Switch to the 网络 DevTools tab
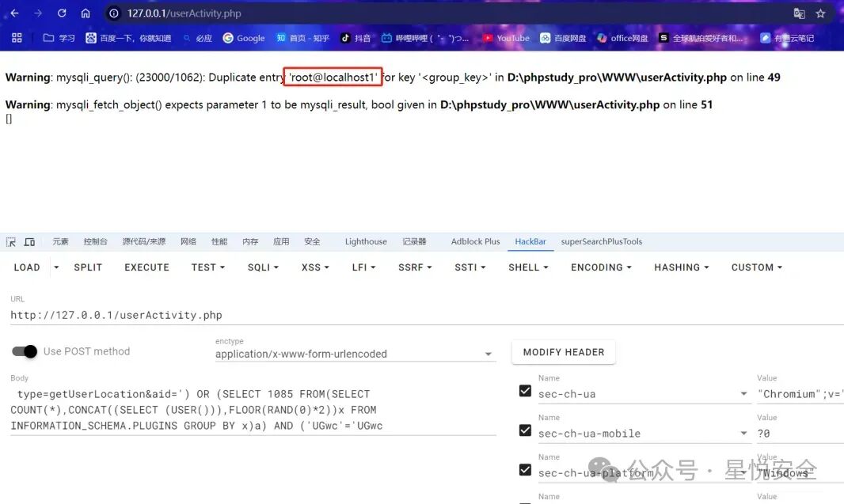 click(x=188, y=241)
